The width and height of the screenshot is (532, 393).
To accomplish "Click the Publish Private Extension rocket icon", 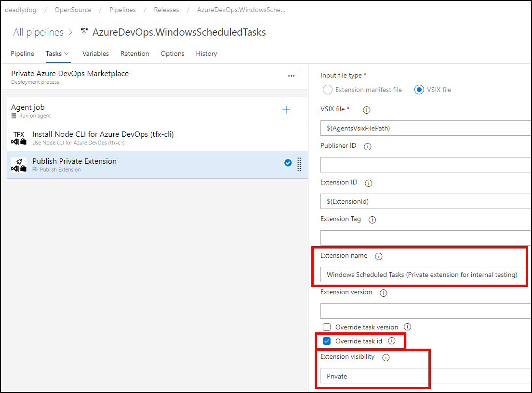I will 19,165.
